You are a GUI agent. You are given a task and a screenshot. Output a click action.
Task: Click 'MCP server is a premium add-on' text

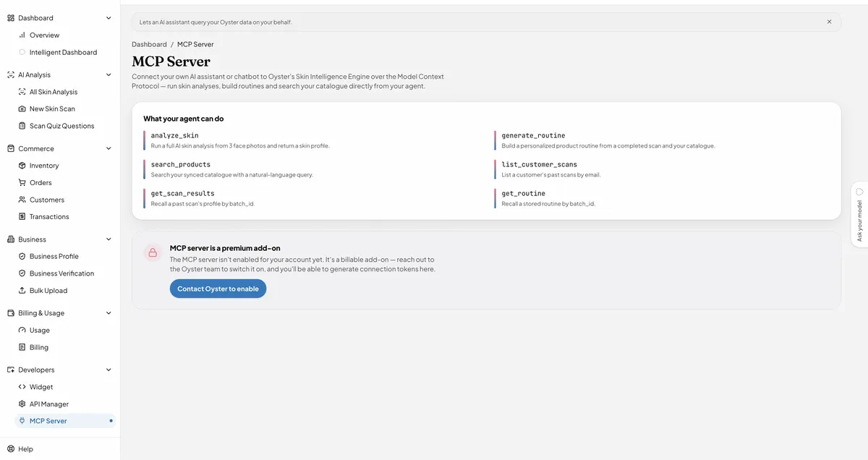[225, 248]
